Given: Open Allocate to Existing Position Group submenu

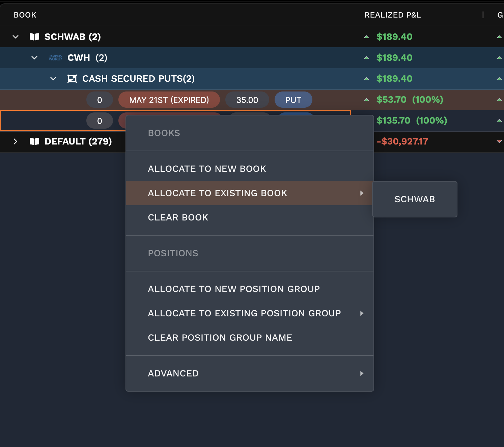Looking at the screenshot, I should 250,313.
